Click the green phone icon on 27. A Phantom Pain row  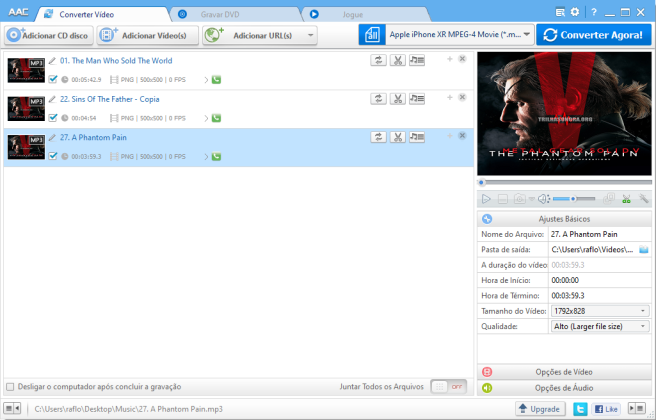216,156
